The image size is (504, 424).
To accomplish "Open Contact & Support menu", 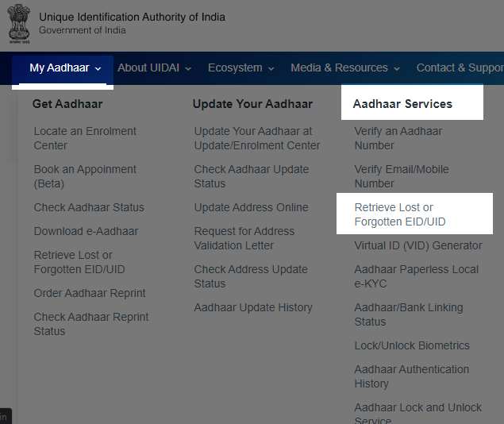I will tap(459, 68).
